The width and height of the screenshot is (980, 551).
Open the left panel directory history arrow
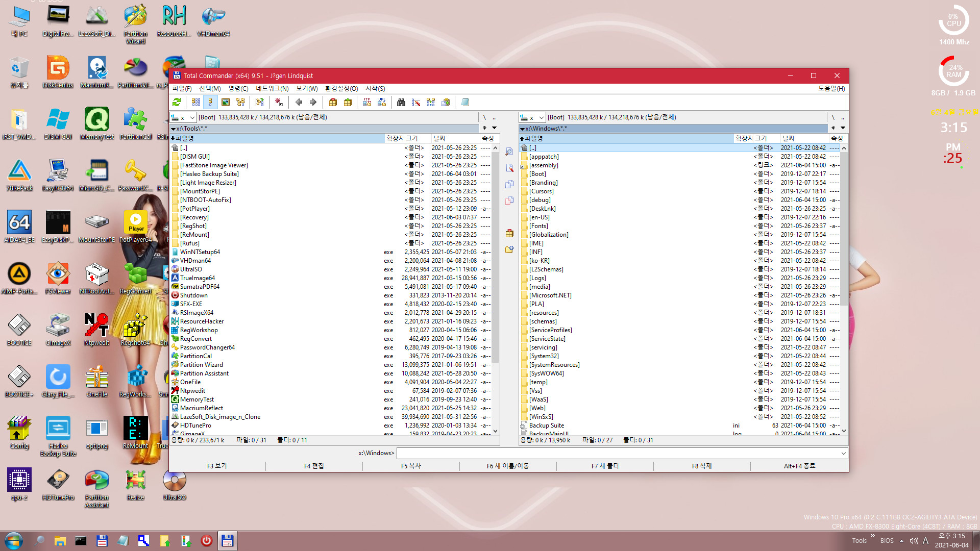[494, 128]
